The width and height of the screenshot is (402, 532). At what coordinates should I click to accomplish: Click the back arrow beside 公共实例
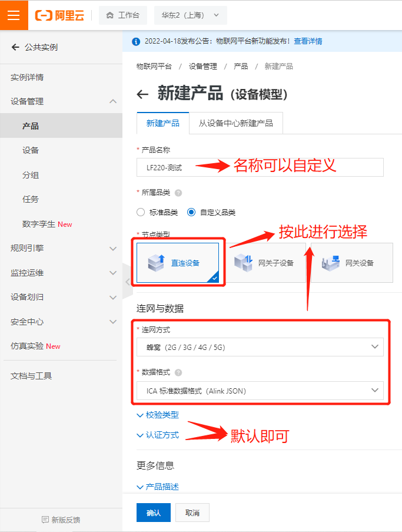[15, 47]
